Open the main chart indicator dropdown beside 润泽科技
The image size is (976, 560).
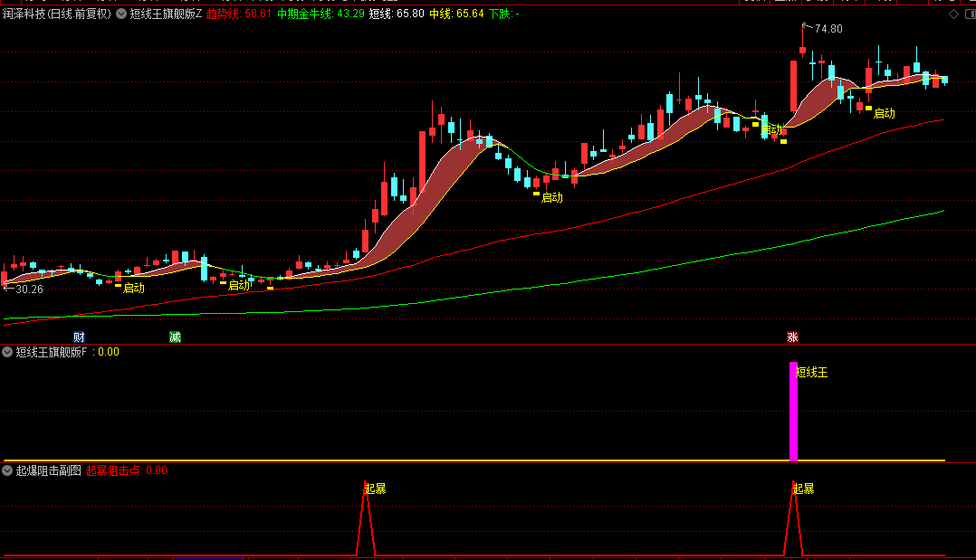(121, 14)
